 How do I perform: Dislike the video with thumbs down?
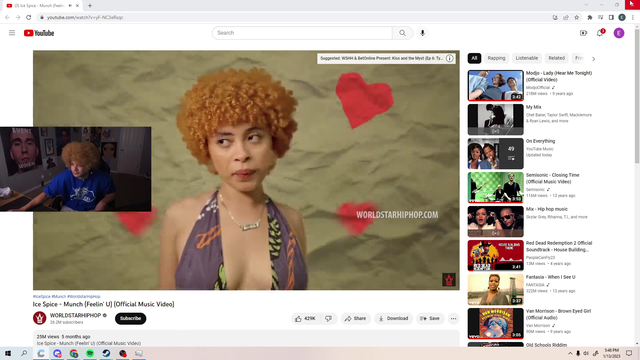[329, 318]
